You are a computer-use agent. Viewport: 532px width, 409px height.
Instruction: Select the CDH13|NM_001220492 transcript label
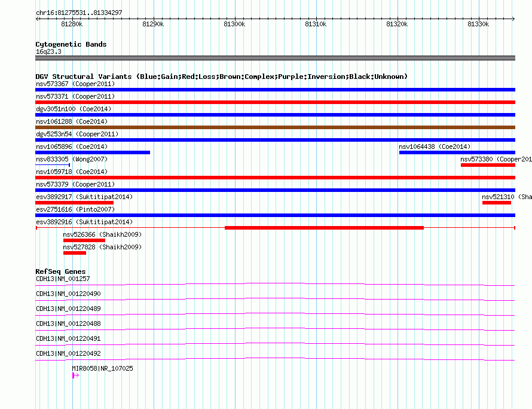68,353
